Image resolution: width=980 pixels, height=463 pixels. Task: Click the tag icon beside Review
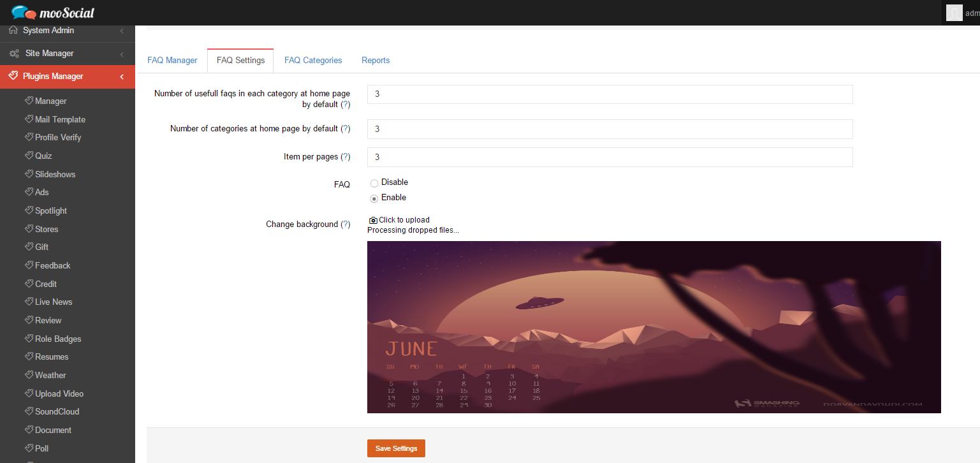(x=29, y=320)
